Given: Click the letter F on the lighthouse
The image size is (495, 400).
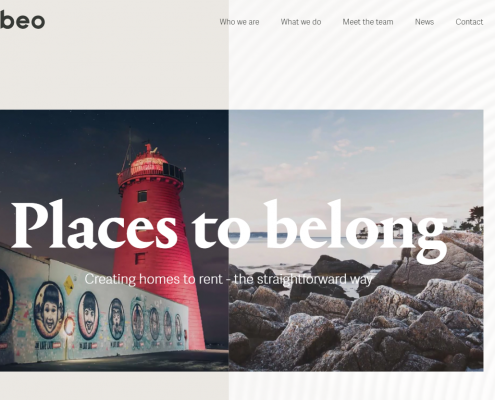Looking at the screenshot, I should (141, 258).
